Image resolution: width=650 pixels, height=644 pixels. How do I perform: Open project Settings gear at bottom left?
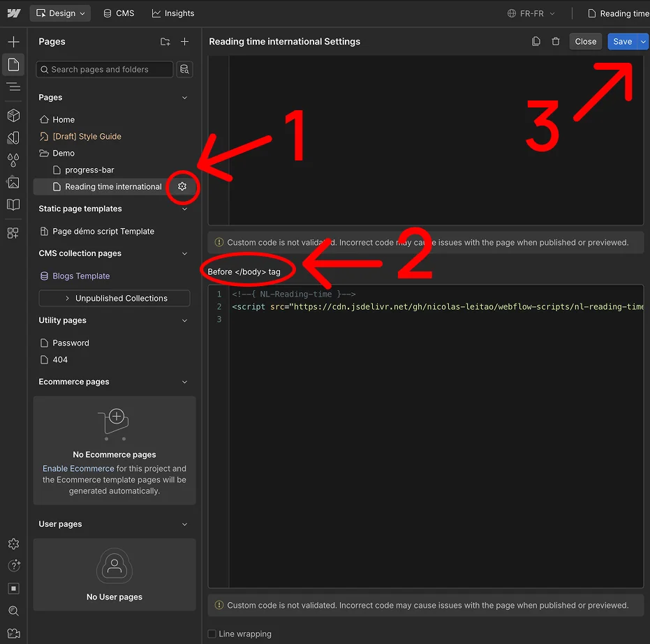point(13,544)
